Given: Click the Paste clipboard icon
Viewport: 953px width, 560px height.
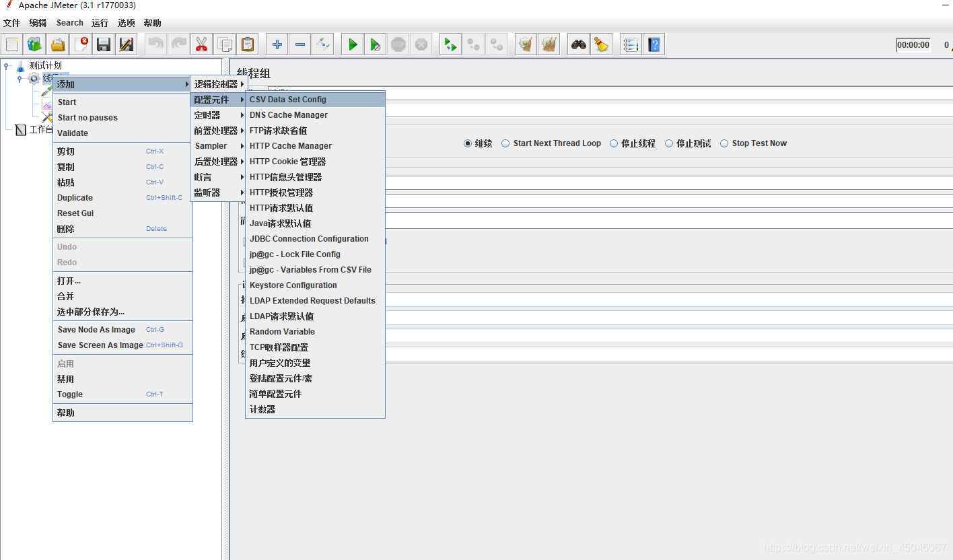Looking at the screenshot, I should pyautogui.click(x=248, y=45).
